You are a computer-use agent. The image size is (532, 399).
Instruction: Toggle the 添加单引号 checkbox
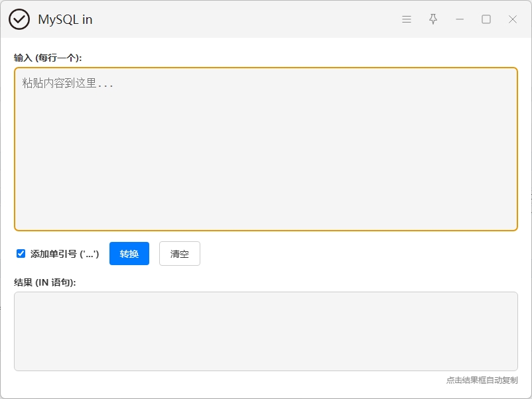21,254
